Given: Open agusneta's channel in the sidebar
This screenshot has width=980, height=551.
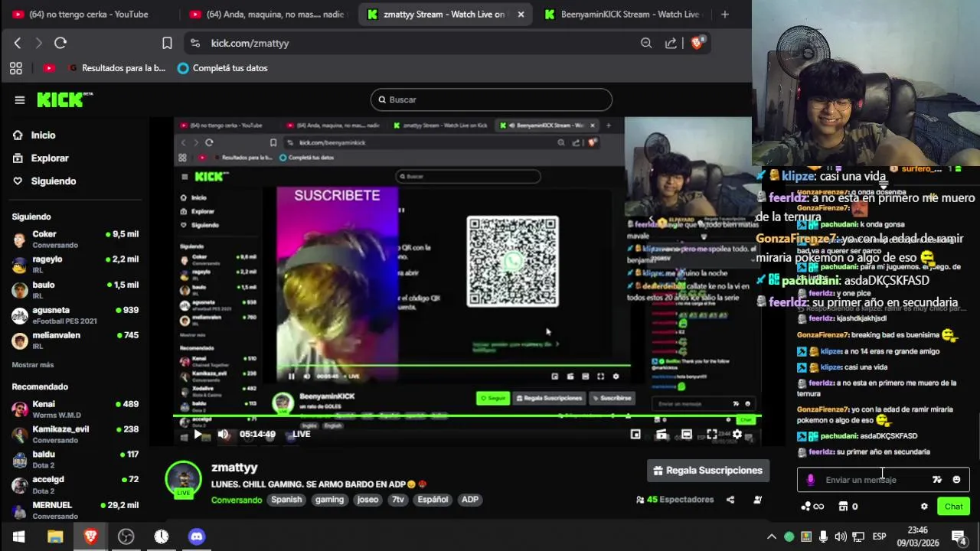Looking at the screenshot, I should pos(75,315).
